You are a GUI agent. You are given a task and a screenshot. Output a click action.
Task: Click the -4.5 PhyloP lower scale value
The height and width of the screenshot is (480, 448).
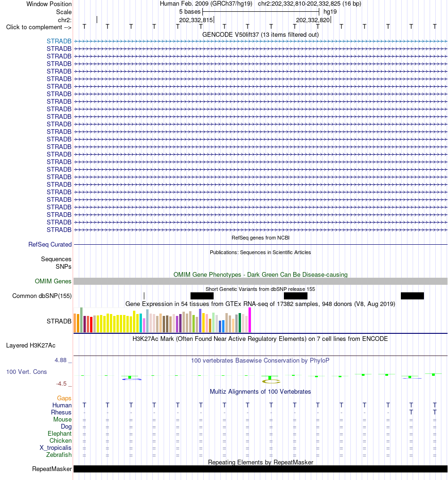pyautogui.click(x=61, y=383)
